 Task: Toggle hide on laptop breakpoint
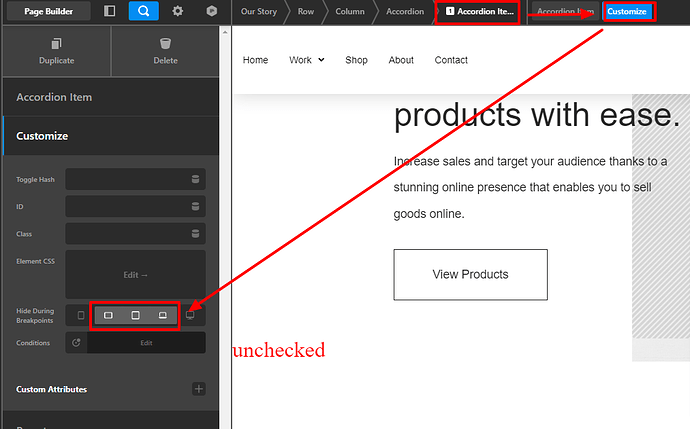pos(162,315)
